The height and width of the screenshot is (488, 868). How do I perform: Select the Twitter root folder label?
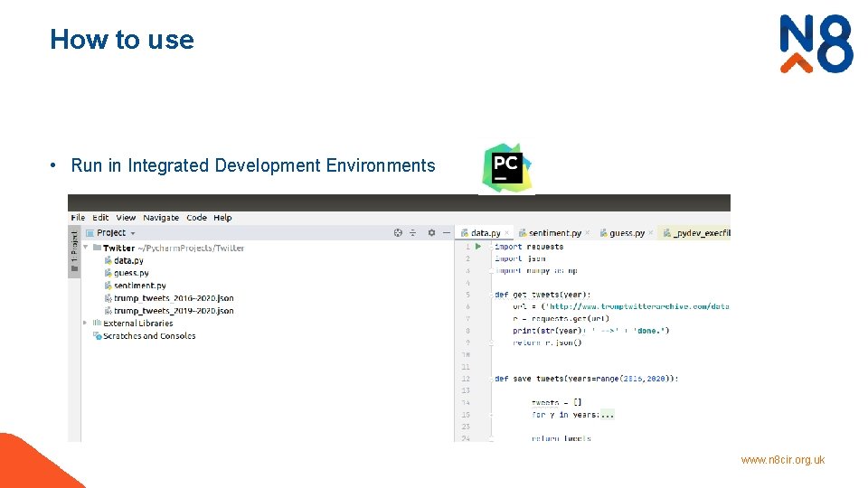[x=119, y=248]
